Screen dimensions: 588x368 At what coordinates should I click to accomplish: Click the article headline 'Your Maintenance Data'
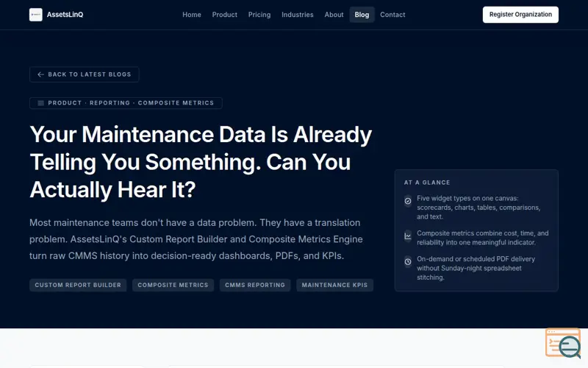point(201,162)
